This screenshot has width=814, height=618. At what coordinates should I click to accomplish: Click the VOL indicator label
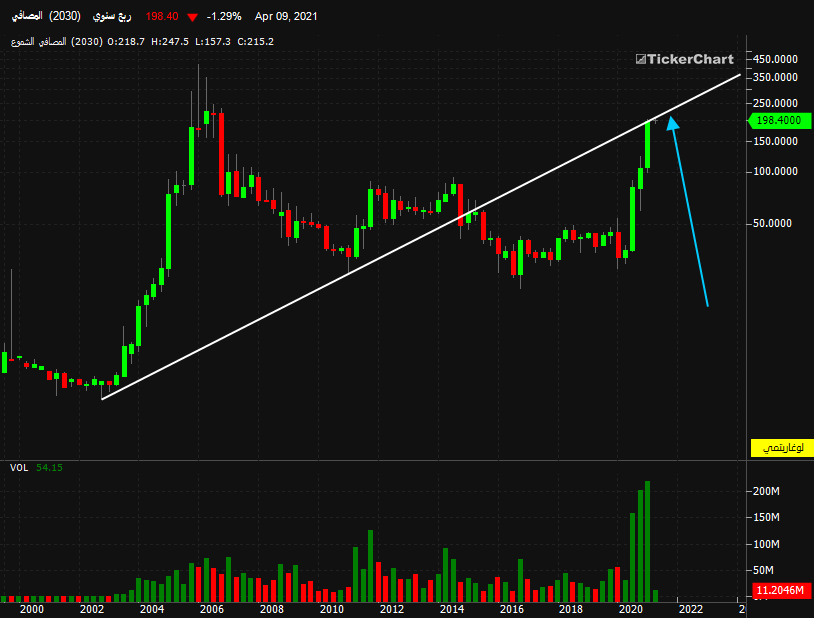pyautogui.click(x=19, y=468)
